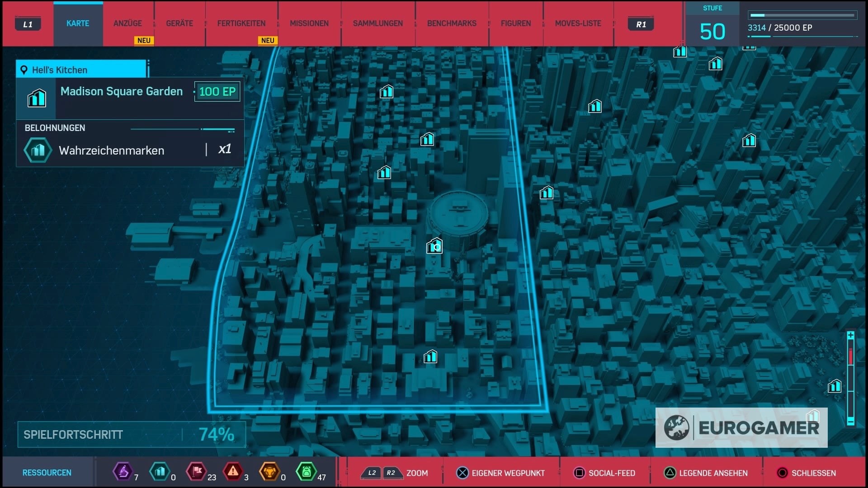Click the red base token flag icon

(197, 472)
